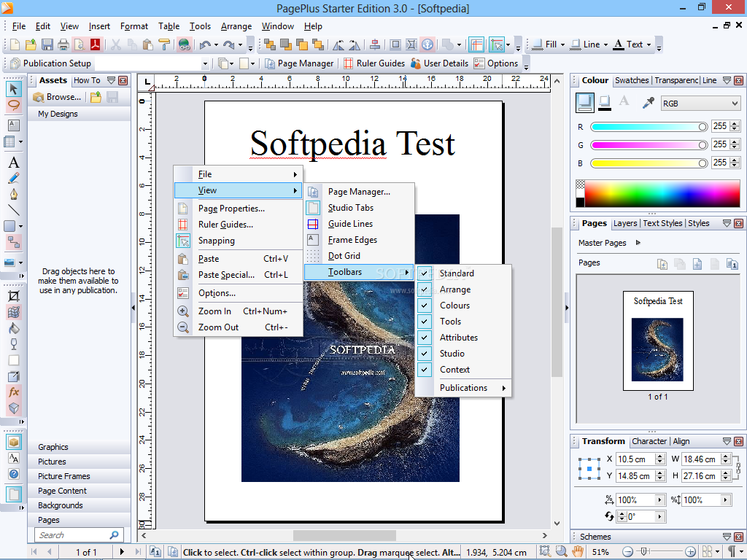The image size is (747, 560).
Task: Select the straight Line tool
Action: point(13,210)
